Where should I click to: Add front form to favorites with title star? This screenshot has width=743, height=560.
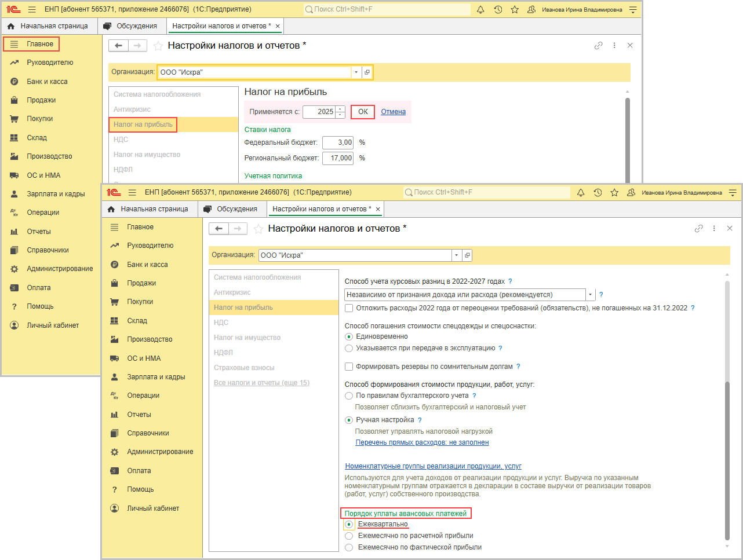(258, 229)
